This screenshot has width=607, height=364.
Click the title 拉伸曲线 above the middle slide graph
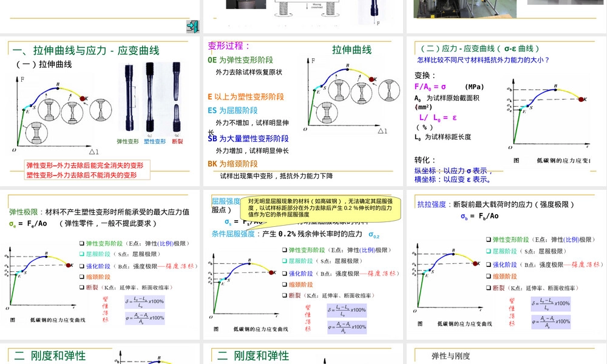point(352,50)
